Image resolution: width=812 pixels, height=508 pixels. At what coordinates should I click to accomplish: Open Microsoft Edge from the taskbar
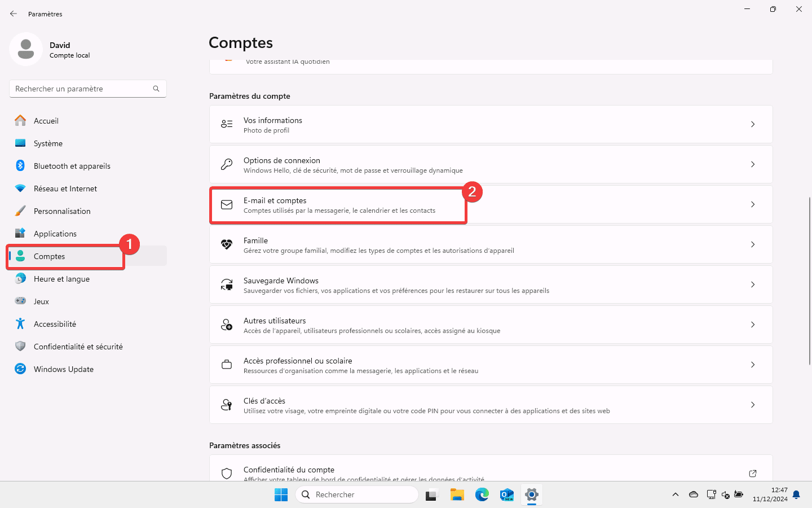point(482,495)
